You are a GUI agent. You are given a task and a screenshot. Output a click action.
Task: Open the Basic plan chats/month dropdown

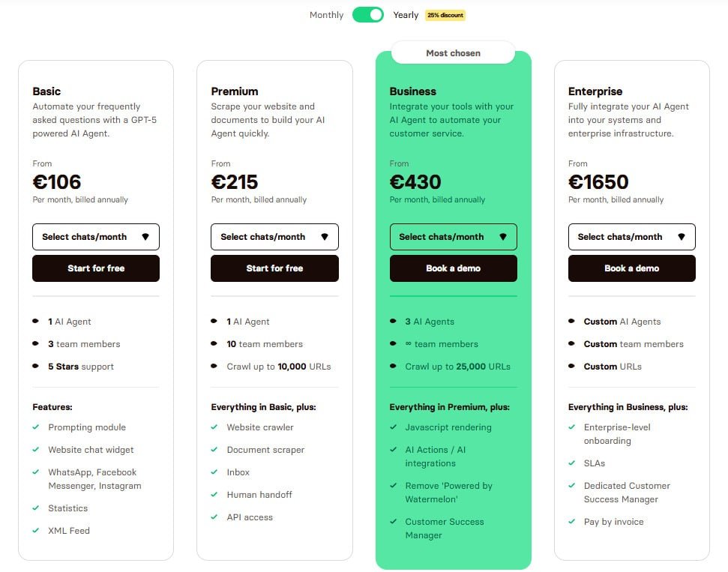pos(95,236)
